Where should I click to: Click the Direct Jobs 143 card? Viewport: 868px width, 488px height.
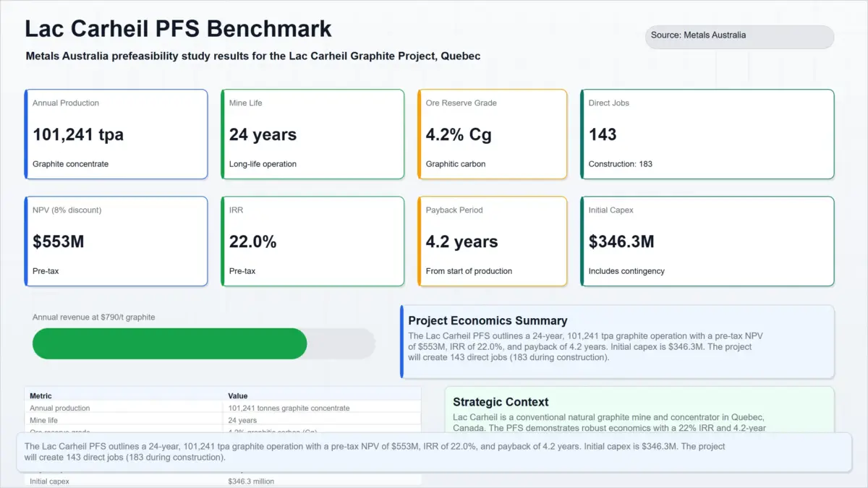click(x=707, y=134)
